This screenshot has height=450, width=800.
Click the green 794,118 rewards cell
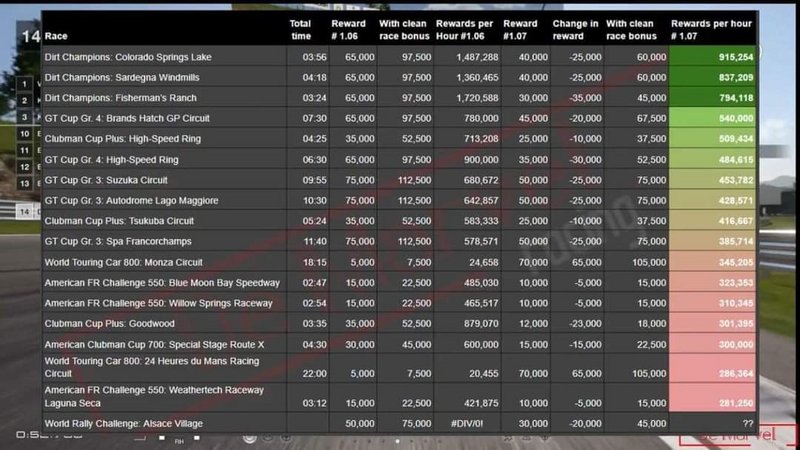coord(712,98)
